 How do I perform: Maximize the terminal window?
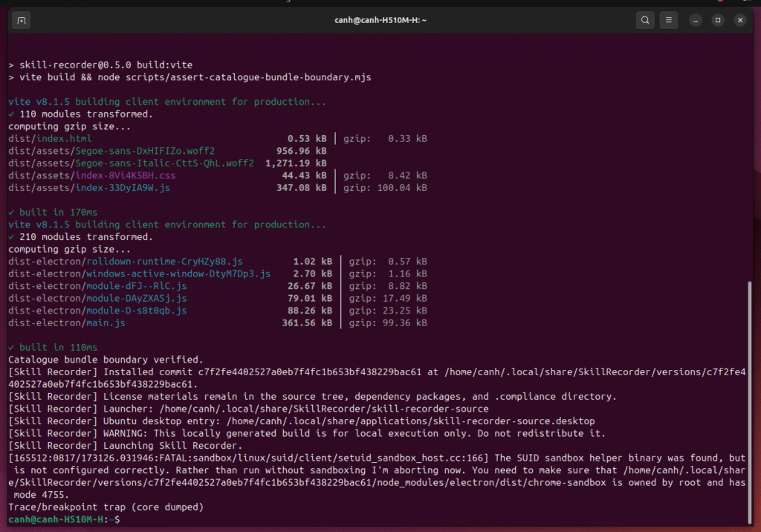tap(718, 20)
